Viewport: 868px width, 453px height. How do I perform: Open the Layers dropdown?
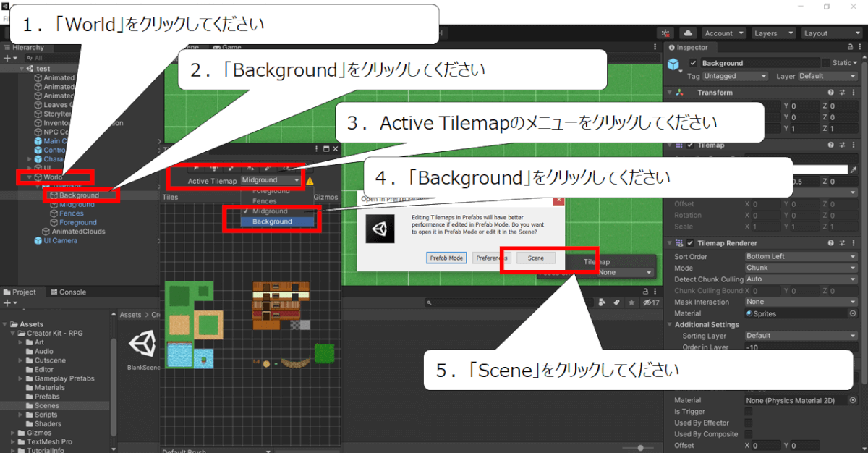tap(773, 33)
